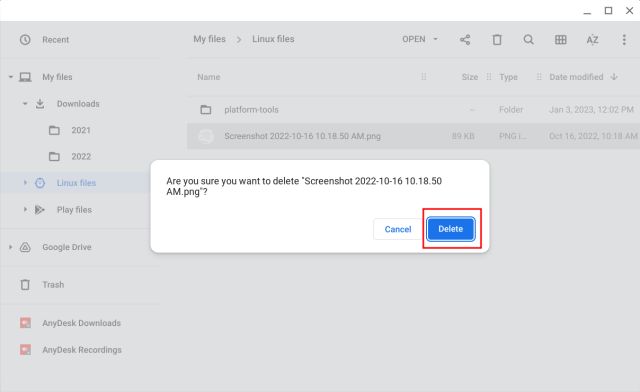This screenshot has width=640, height=392.
Task: Click the screenshot file's selected check icon
Action: point(206,136)
